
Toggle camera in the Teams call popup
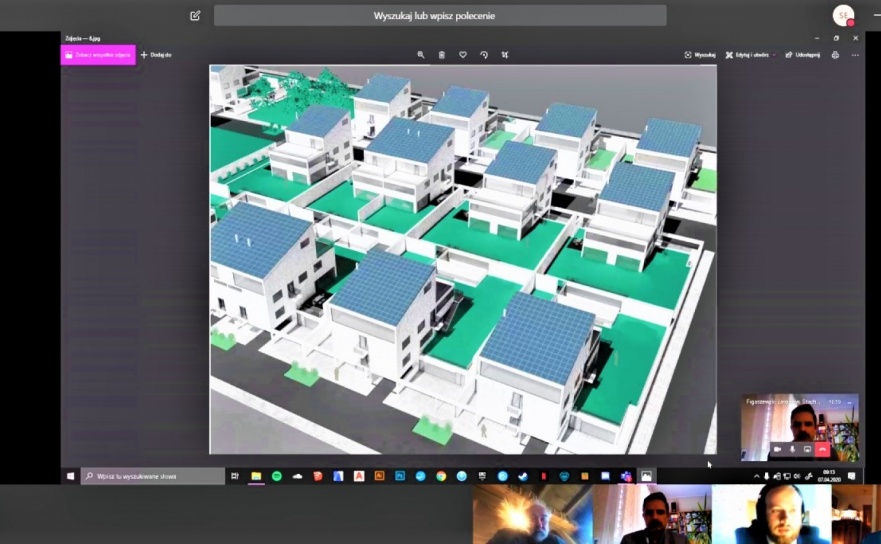(x=776, y=449)
